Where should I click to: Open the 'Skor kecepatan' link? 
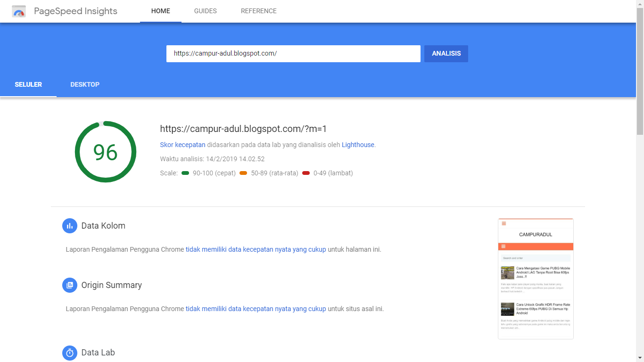coord(182,145)
